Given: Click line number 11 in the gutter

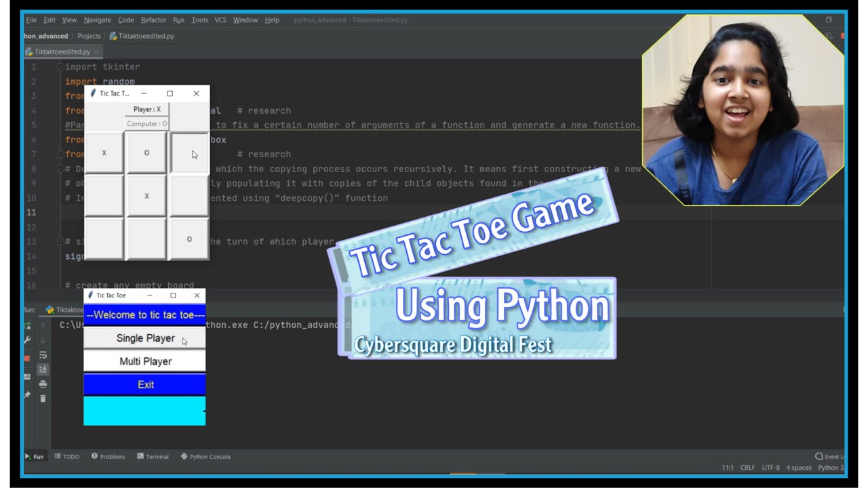Looking at the screenshot, I should point(31,213).
